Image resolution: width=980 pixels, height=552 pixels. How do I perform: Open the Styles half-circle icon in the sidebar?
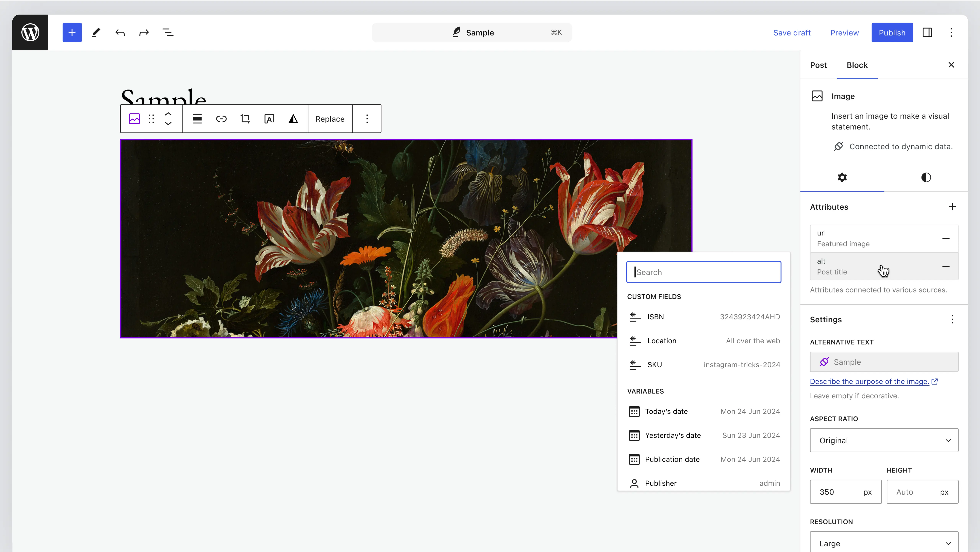(x=926, y=177)
